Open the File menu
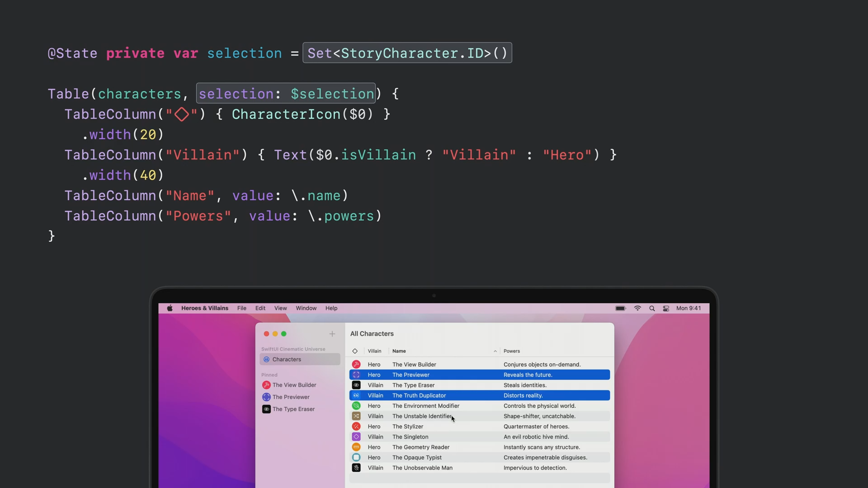The width and height of the screenshot is (868, 488). tap(242, 308)
